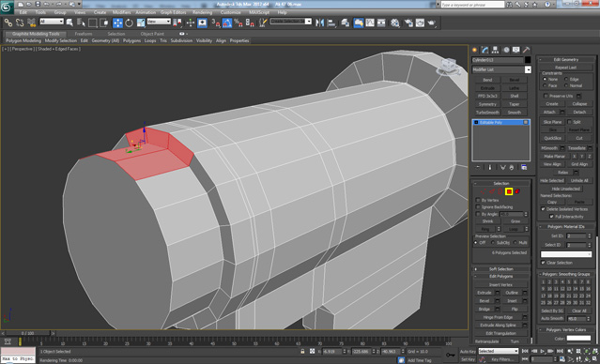Open the material ID name dropdown

(x=566, y=254)
